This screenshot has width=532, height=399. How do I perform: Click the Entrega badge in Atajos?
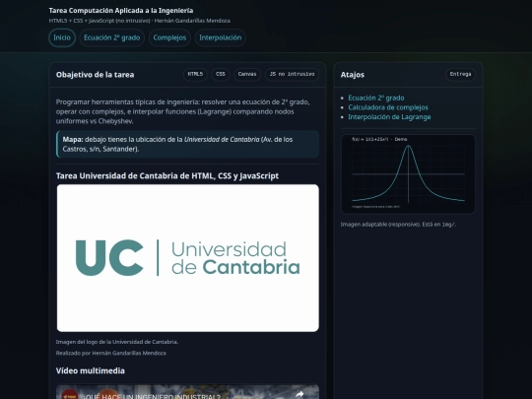(x=460, y=74)
